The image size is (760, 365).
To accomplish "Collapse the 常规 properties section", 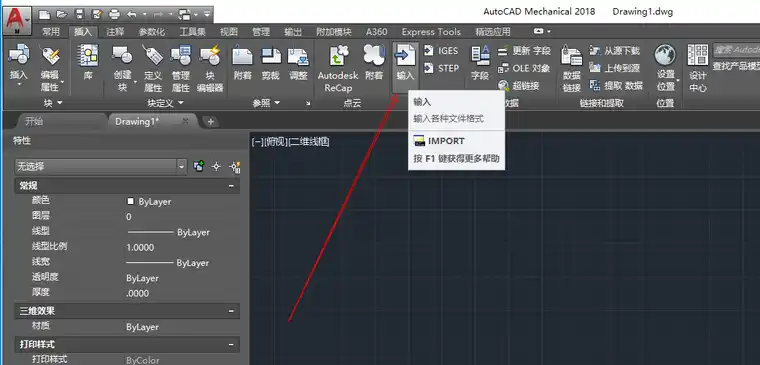I will point(231,186).
